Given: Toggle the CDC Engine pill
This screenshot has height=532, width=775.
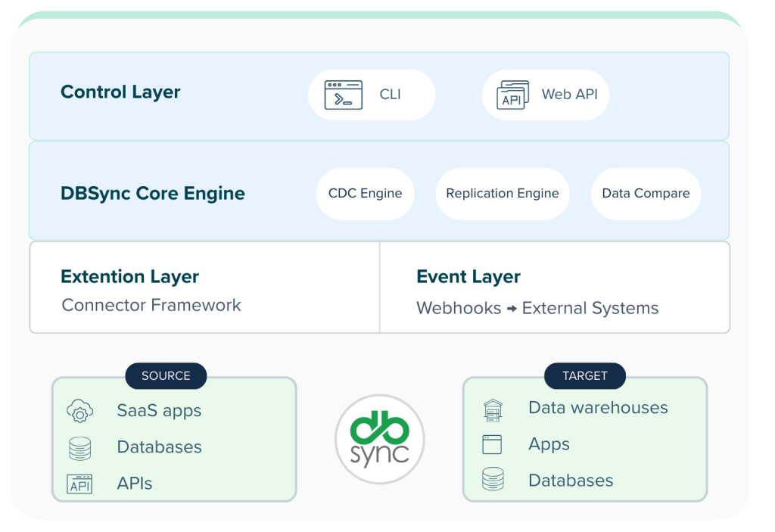Looking at the screenshot, I should pyautogui.click(x=365, y=194).
